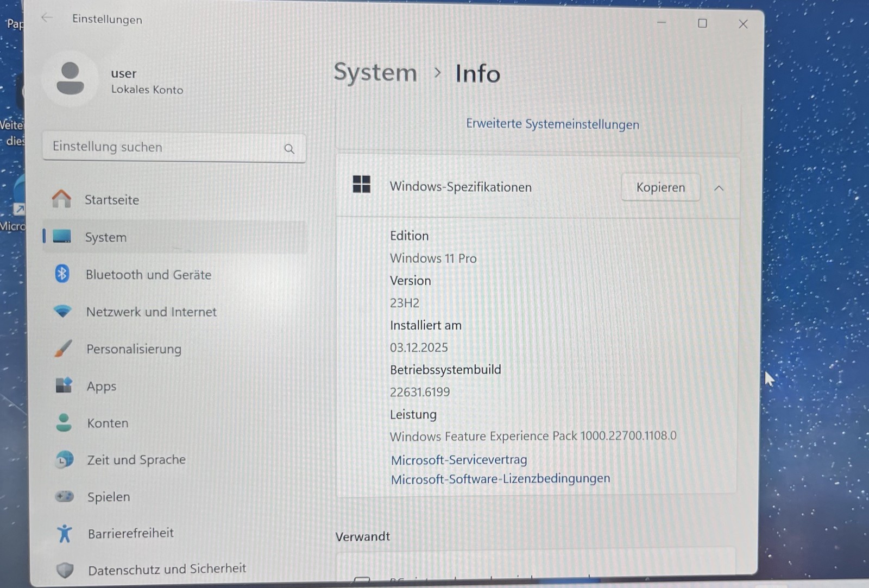The image size is (869, 588).
Task: Click the Apps icon in sidebar
Action: pyautogui.click(x=64, y=385)
